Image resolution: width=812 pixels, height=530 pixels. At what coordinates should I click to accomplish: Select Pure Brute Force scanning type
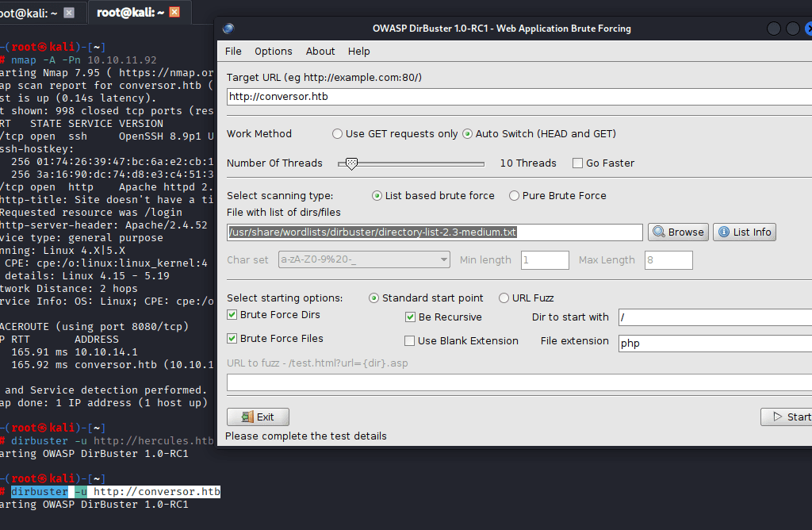[x=515, y=196]
